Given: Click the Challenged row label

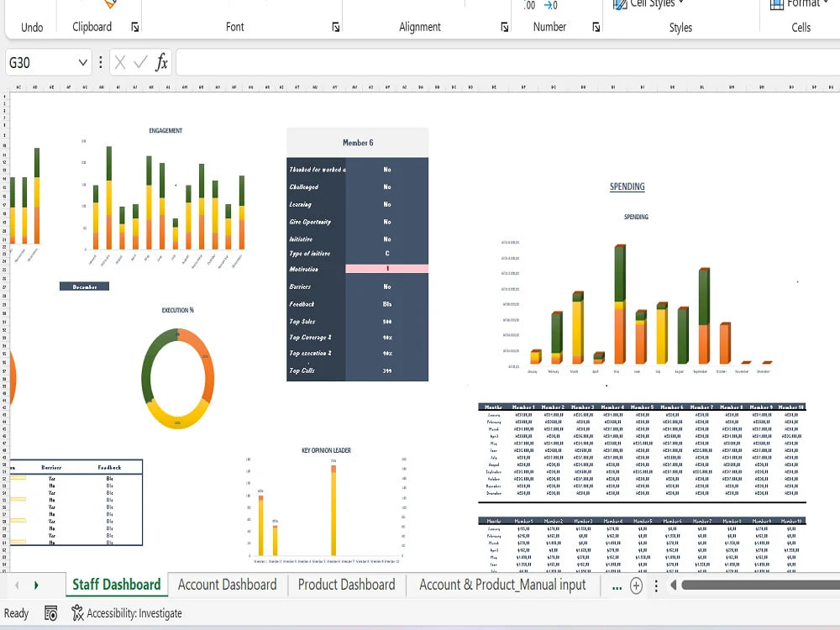Looking at the screenshot, I should (x=304, y=187).
